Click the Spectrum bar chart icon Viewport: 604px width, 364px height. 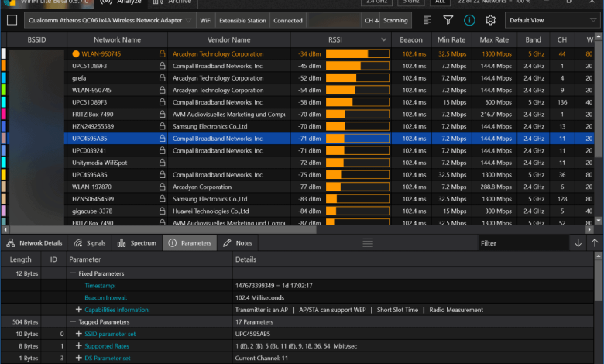(x=122, y=242)
